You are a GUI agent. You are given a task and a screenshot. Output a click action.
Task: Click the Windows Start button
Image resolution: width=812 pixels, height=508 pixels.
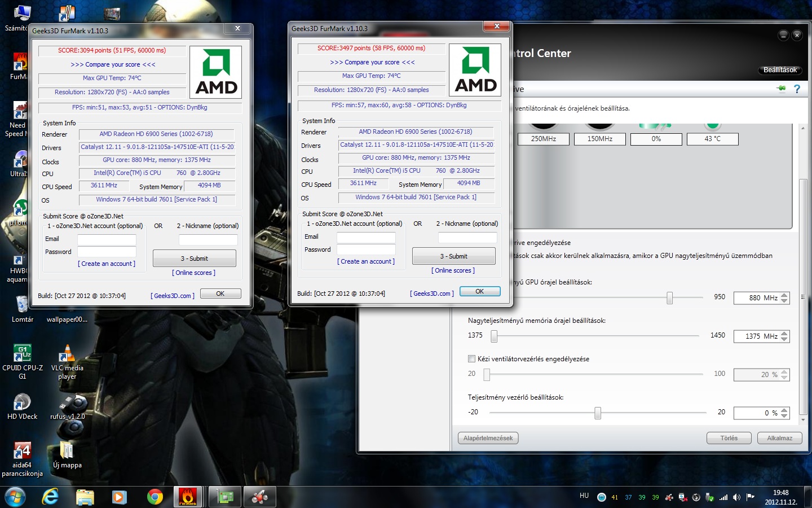(x=15, y=497)
